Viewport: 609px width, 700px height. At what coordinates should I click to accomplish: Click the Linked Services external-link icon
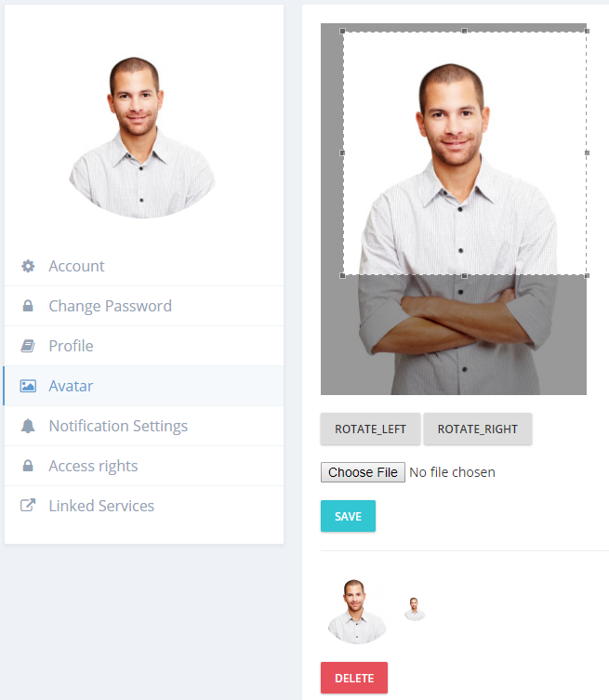click(x=28, y=506)
